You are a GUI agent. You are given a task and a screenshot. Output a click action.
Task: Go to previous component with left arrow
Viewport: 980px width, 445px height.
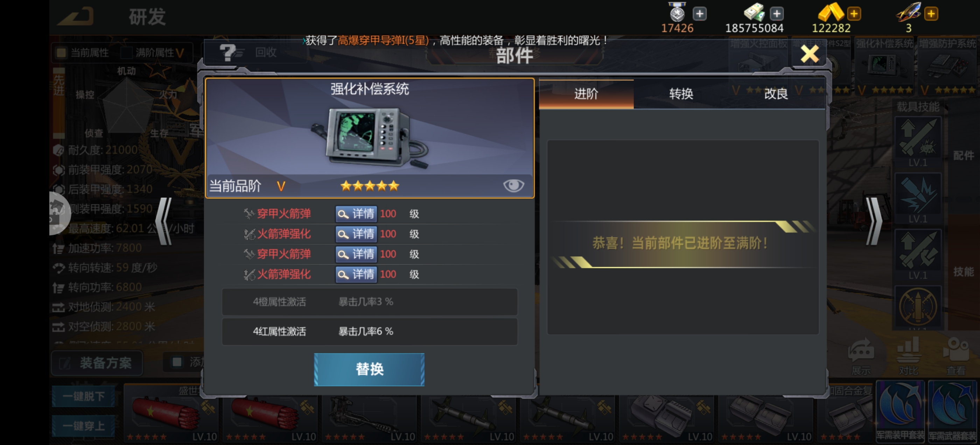[164, 221]
